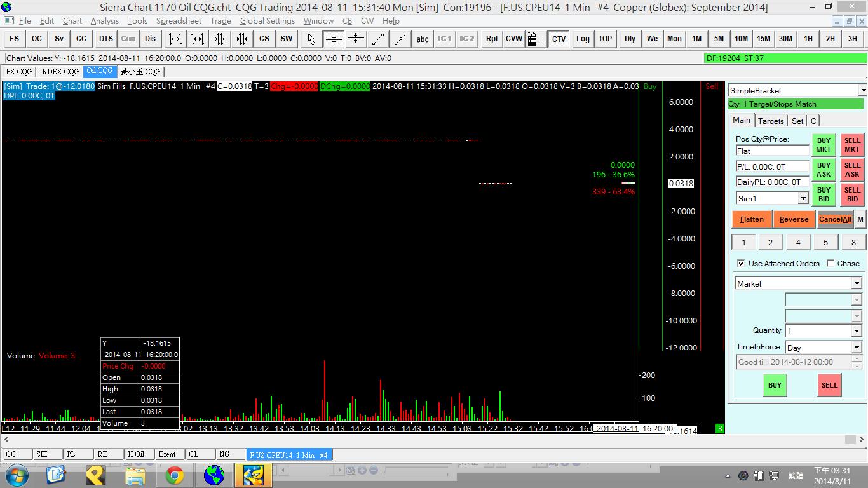
Task: Click the FS toolbar button
Action: pyautogui.click(x=14, y=39)
